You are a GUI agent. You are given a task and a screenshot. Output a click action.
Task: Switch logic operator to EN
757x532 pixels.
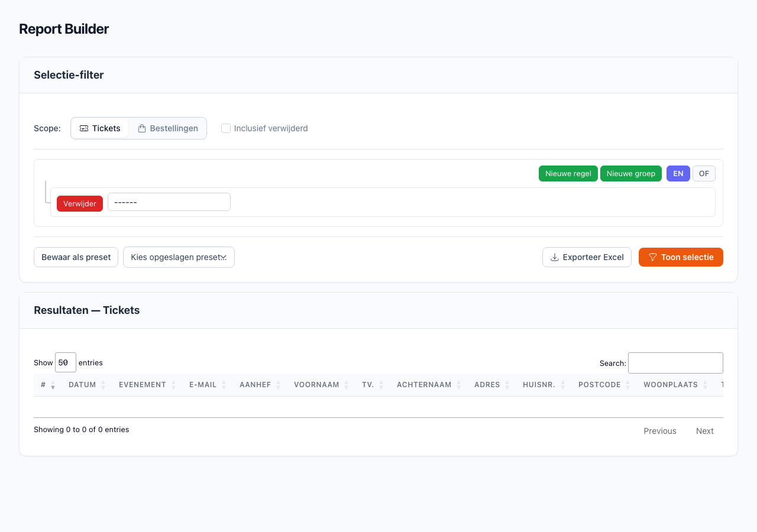pyautogui.click(x=678, y=174)
